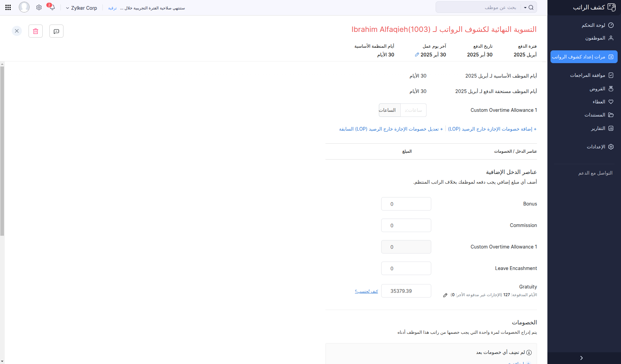
Task: Open the كيف تُحتسب؟ gratuity link
Action: click(x=367, y=291)
